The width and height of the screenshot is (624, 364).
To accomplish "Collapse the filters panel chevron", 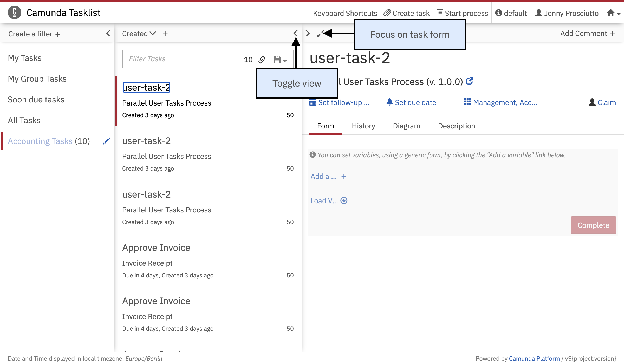I will coord(108,33).
